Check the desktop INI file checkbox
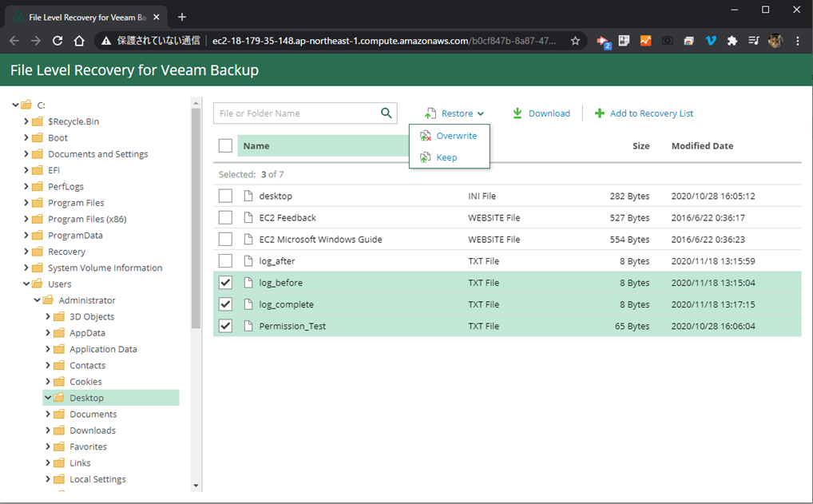The image size is (813, 504). coord(225,196)
